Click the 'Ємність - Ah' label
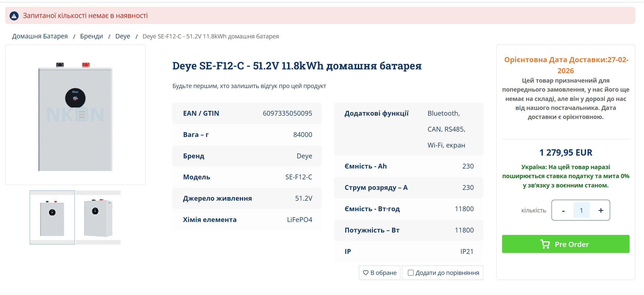Viewport: 644px width, 295px height. point(366,166)
